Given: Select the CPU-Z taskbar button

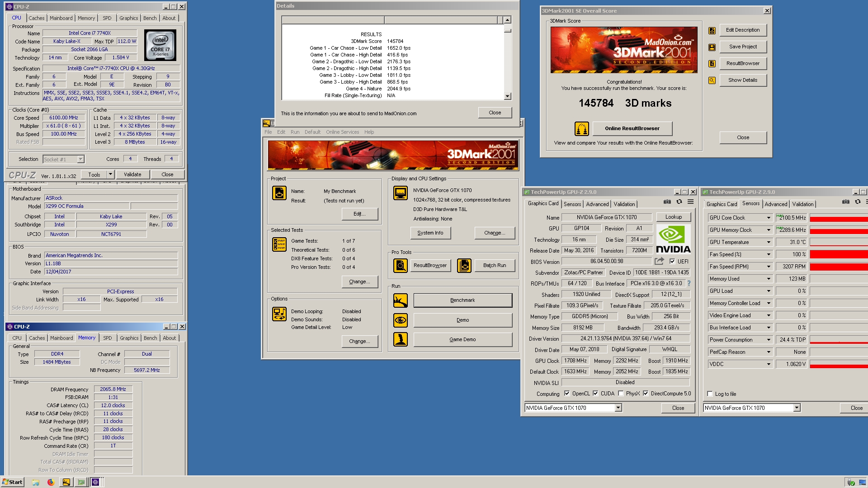Looking at the screenshot, I should coord(95,482).
